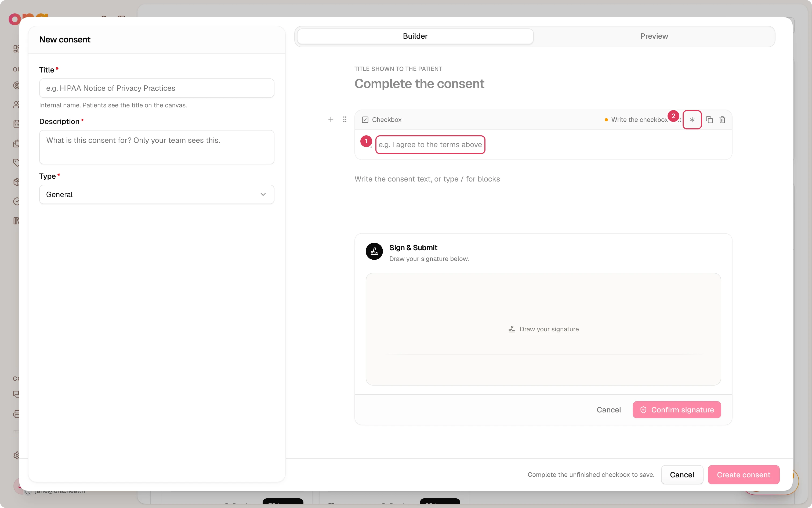Click the plus icon to add a block

[331, 119]
